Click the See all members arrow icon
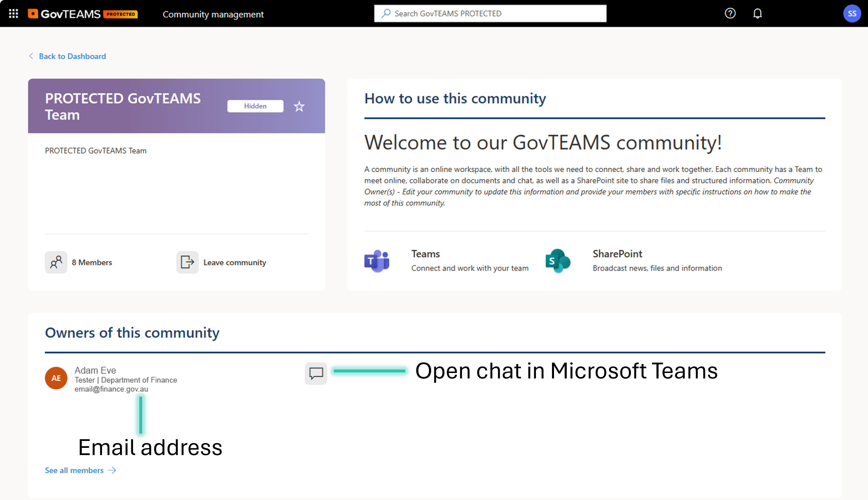The image size is (868, 500). [112, 470]
